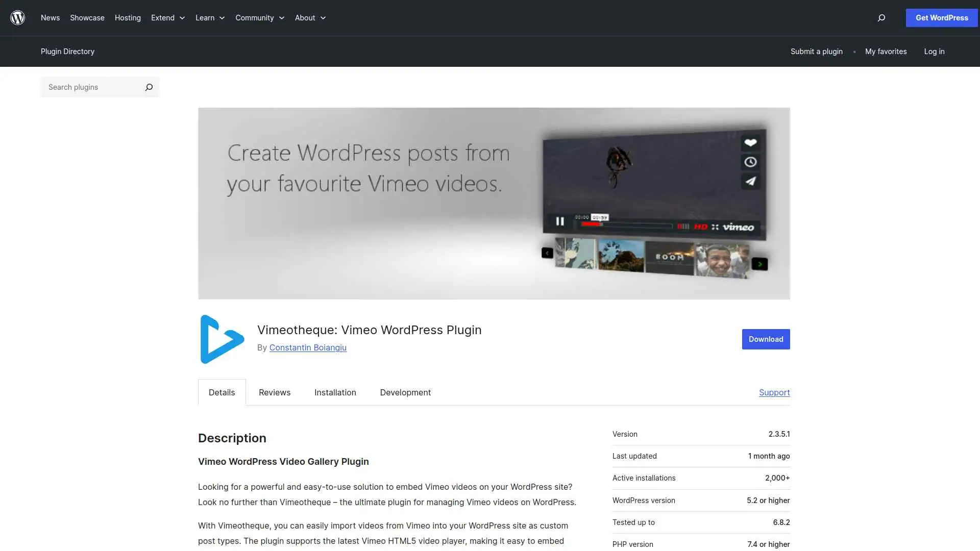The width and height of the screenshot is (980, 551).
Task: Click the Submit a plugin link
Action: (816, 51)
